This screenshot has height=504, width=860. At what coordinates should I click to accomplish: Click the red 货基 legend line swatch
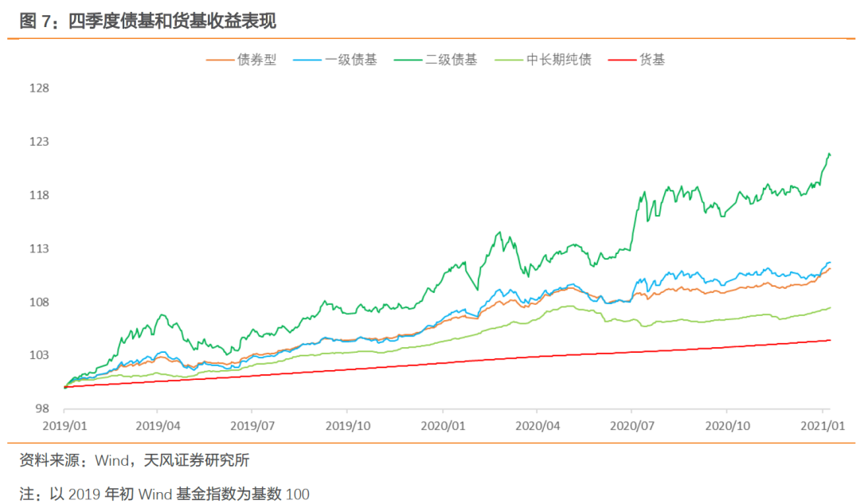click(x=623, y=61)
